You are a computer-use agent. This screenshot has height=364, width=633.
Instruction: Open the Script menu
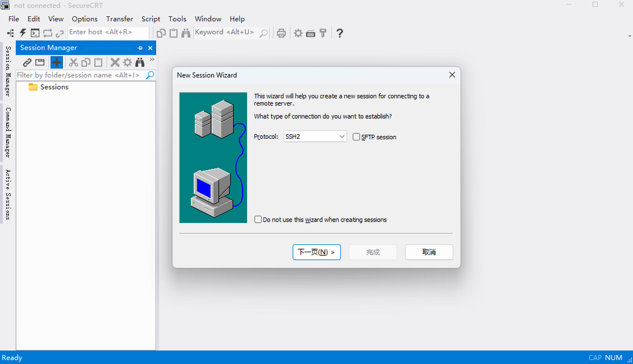[151, 18]
